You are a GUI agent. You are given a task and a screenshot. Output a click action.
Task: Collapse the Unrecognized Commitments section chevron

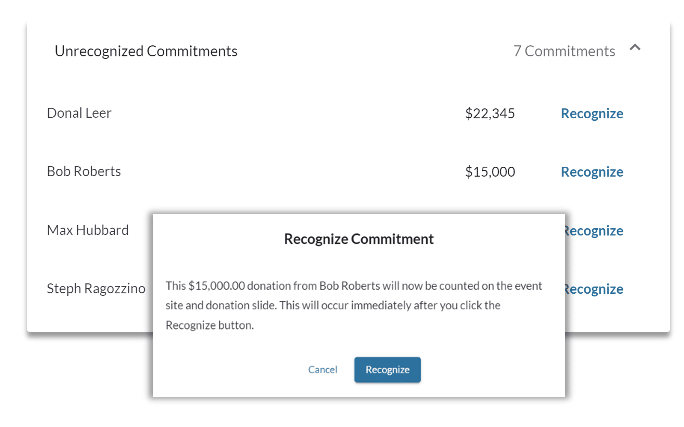[635, 48]
